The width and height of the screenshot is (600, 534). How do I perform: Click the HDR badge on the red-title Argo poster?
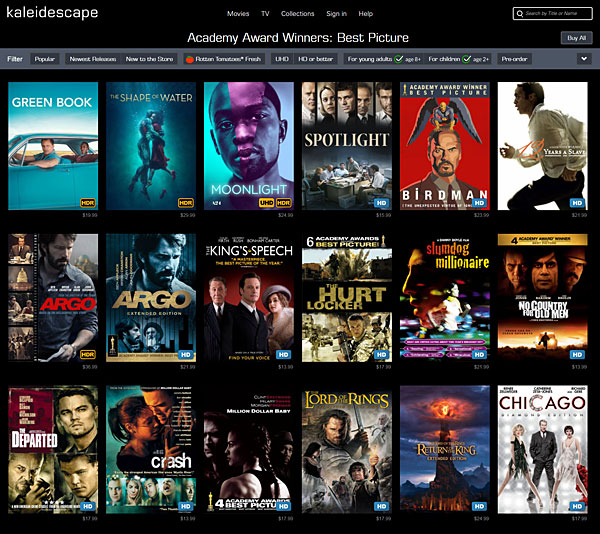point(88,355)
